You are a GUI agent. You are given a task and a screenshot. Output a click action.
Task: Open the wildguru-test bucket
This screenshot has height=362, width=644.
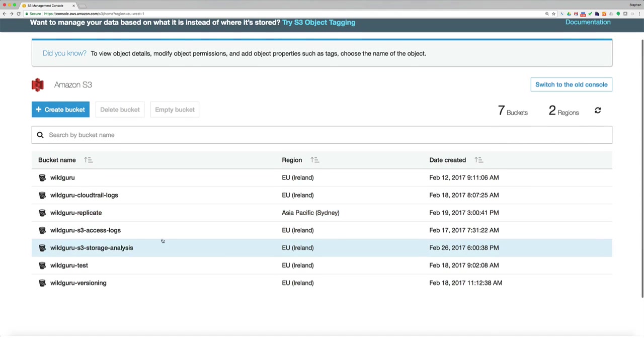click(69, 265)
